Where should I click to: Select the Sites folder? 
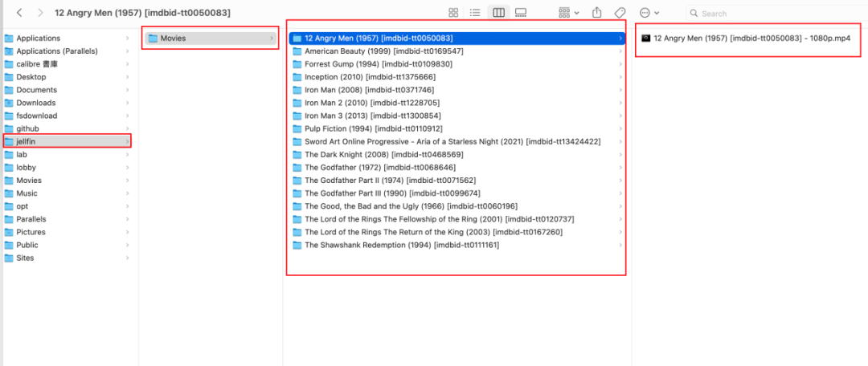67,258
